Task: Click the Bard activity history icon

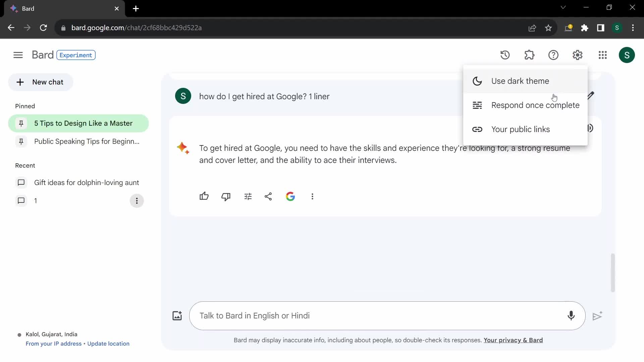Action: [x=505, y=55]
